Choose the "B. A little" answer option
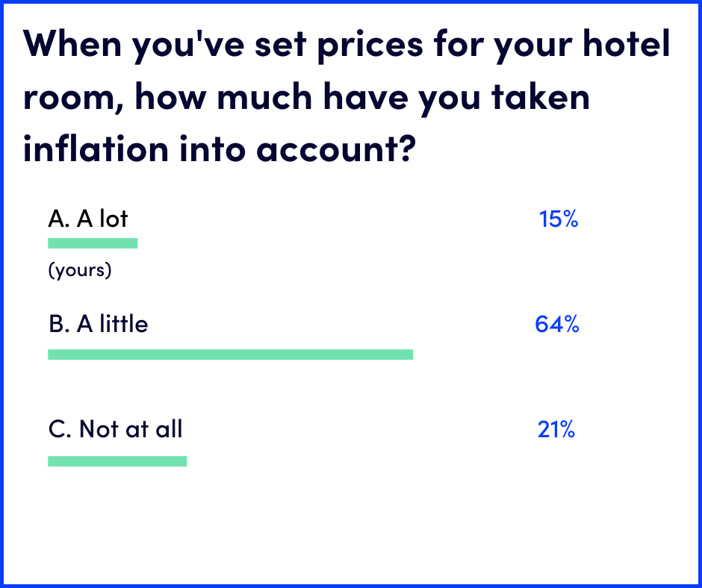Screen dimensions: 702x588 coord(98,324)
